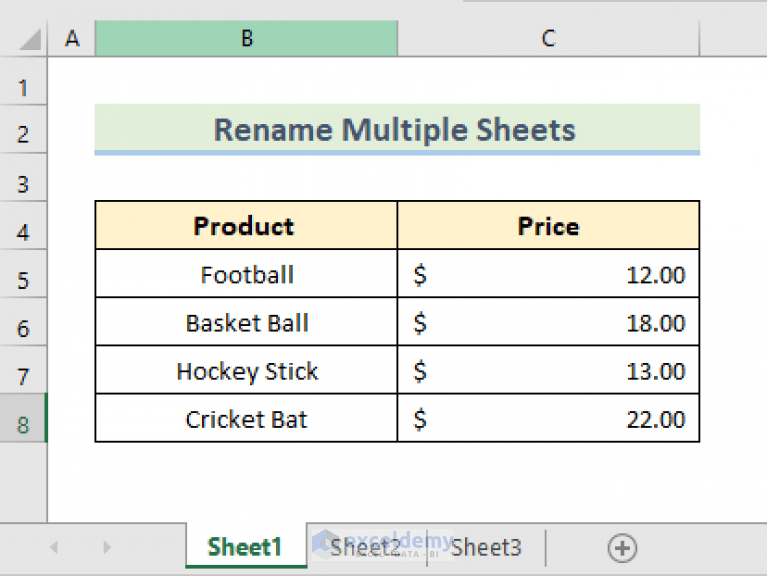Select column C header

coord(548,38)
